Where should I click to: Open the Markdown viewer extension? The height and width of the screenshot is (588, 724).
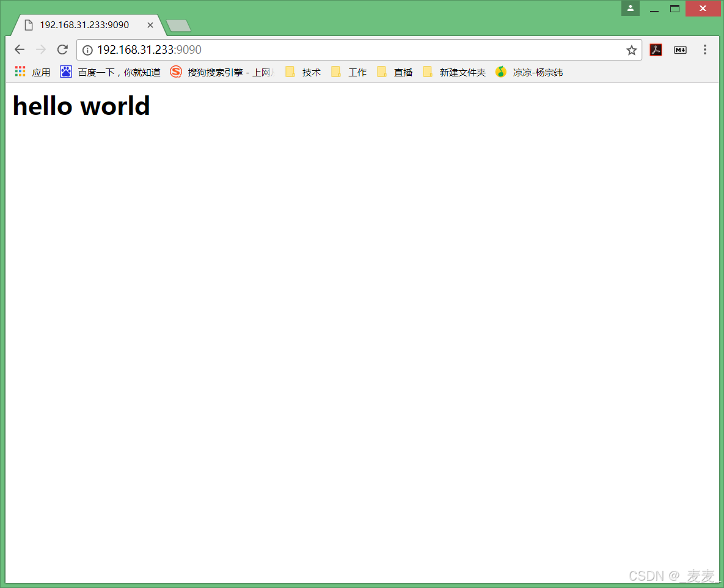[x=680, y=50]
